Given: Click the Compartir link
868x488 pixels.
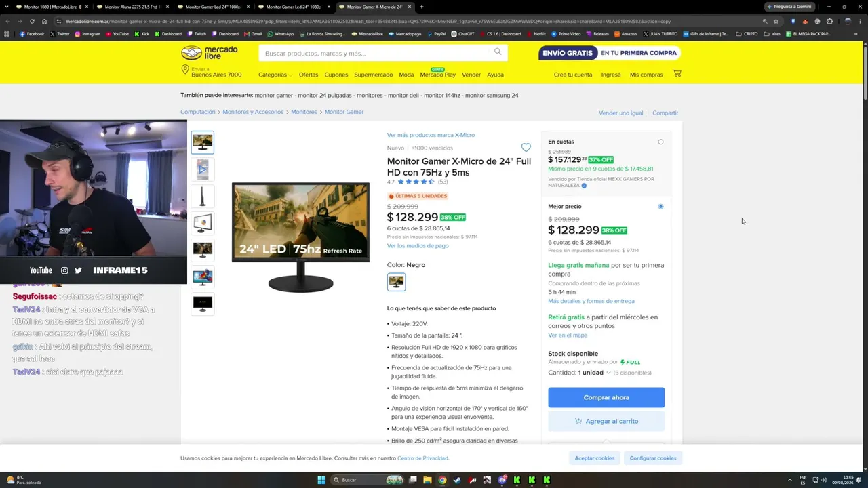Looking at the screenshot, I should (665, 113).
